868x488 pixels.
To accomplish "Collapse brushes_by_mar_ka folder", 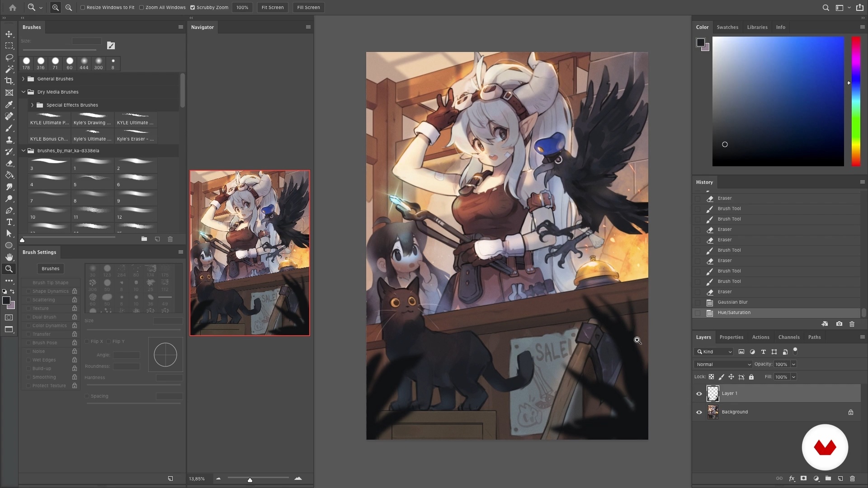I will (x=24, y=150).
